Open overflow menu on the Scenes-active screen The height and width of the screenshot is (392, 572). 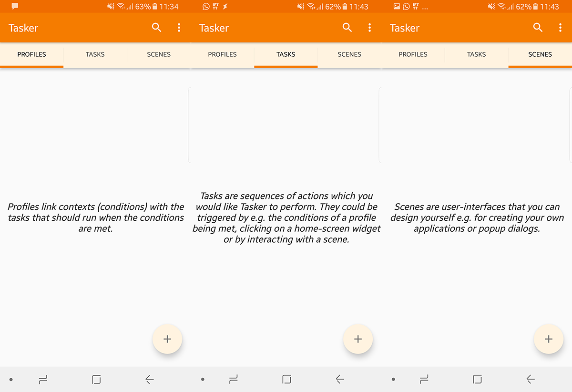(x=560, y=28)
